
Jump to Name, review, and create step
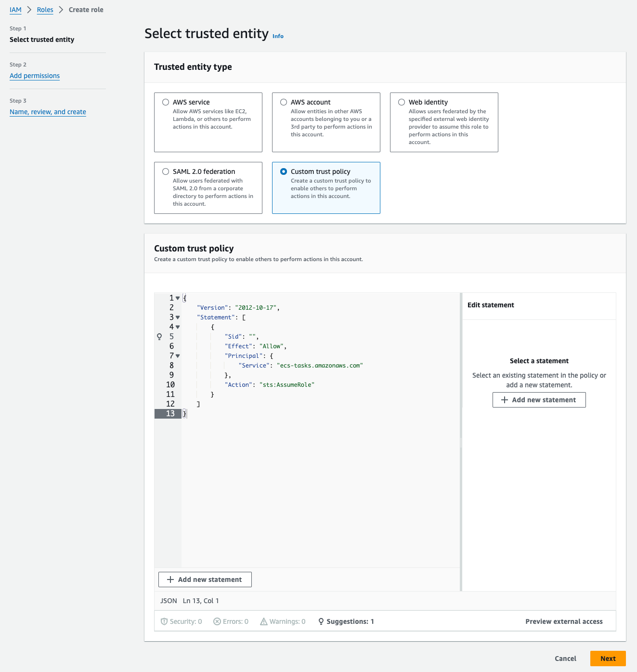[x=48, y=112]
